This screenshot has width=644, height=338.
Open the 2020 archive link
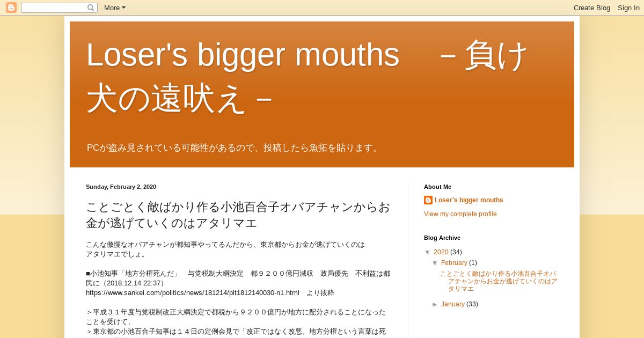[x=441, y=252]
